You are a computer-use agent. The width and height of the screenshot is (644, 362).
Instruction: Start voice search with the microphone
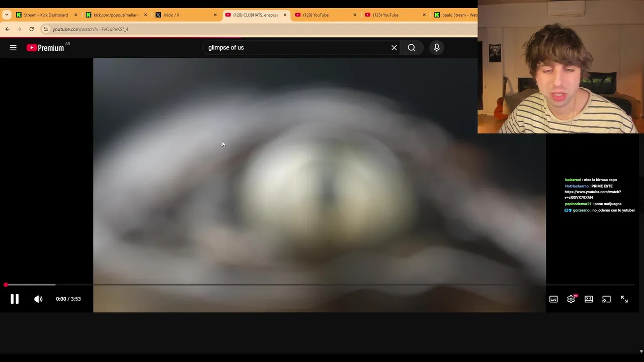click(437, 48)
